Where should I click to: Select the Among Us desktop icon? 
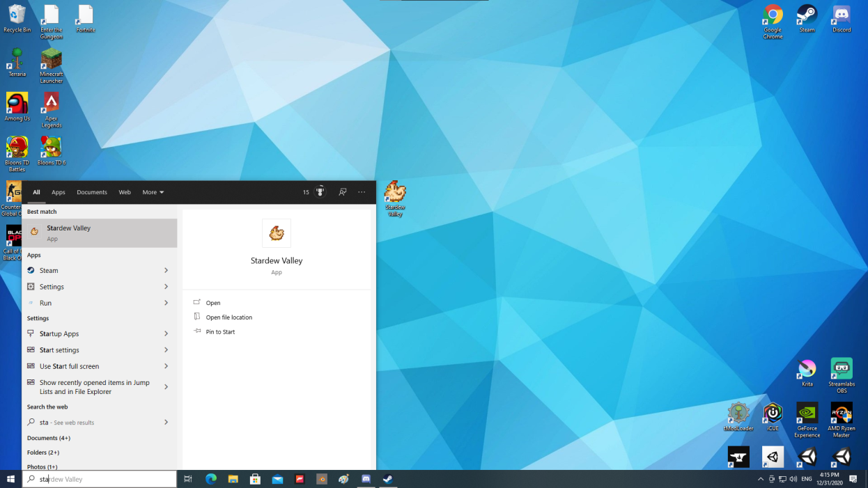(17, 107)
